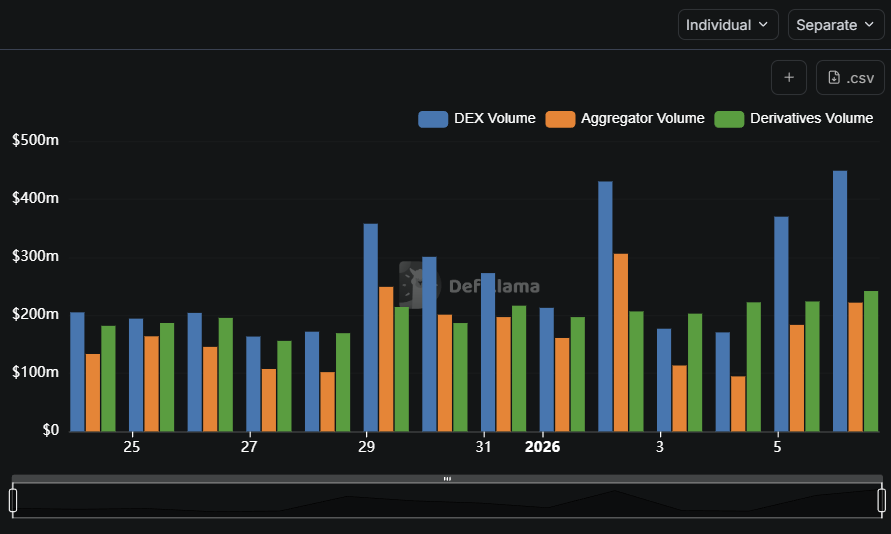Click the plus add-chart icon button
Viewport: 891px width, 534px height.
pyautogui.click(x=788, y=78)
